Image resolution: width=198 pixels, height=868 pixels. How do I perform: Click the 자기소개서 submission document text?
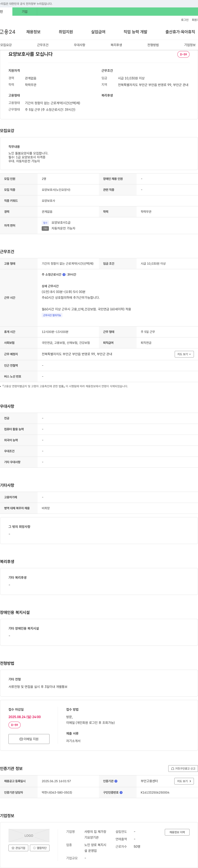[x=73, y=741]
